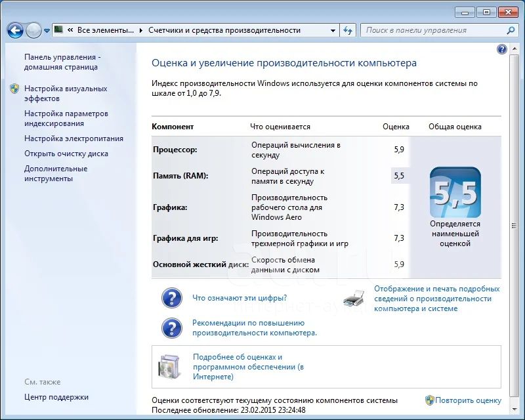Click the 'Общая оценка' column header
This screenshot has width=525, height=420.
pos(455,127)
